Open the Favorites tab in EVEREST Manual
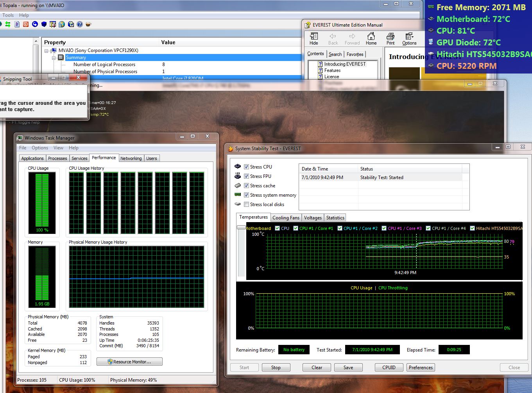This screenshot has height=393, width=532. click(x=355, y=54)
